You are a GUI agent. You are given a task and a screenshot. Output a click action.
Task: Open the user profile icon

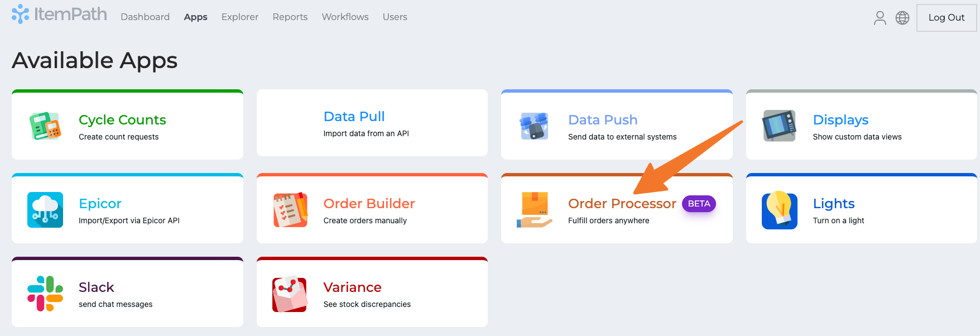(880, 18)
